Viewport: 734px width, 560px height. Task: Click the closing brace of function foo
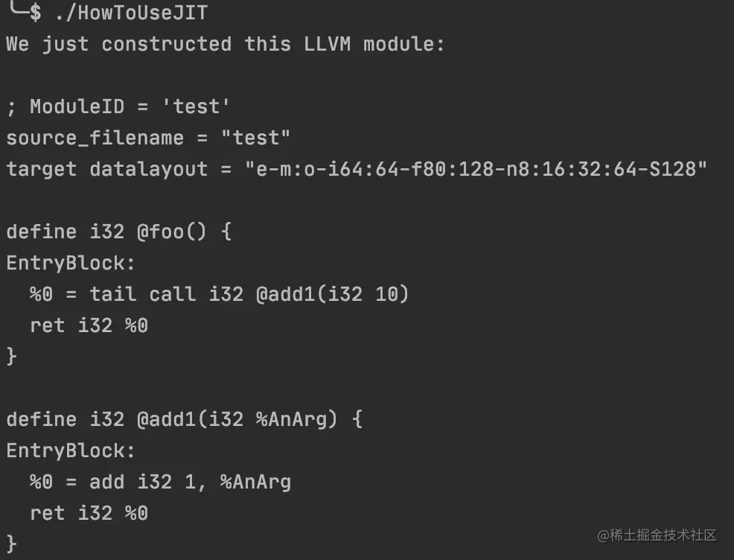pos(12,357)
